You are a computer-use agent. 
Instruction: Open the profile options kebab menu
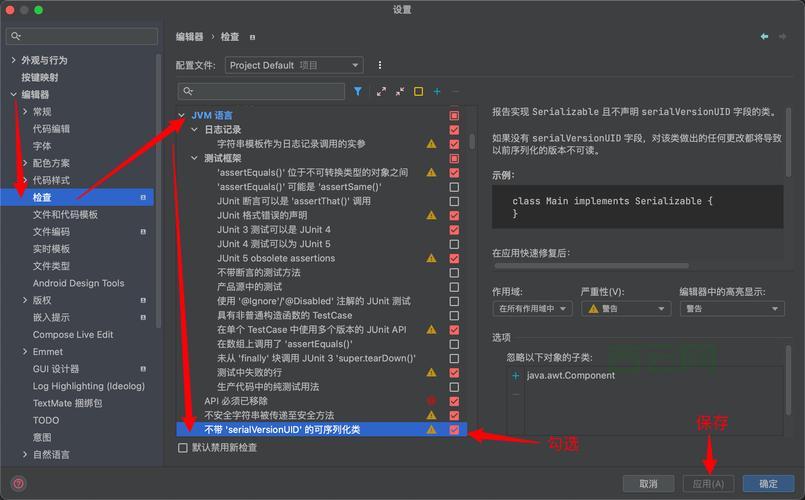[x=379, y=65]
